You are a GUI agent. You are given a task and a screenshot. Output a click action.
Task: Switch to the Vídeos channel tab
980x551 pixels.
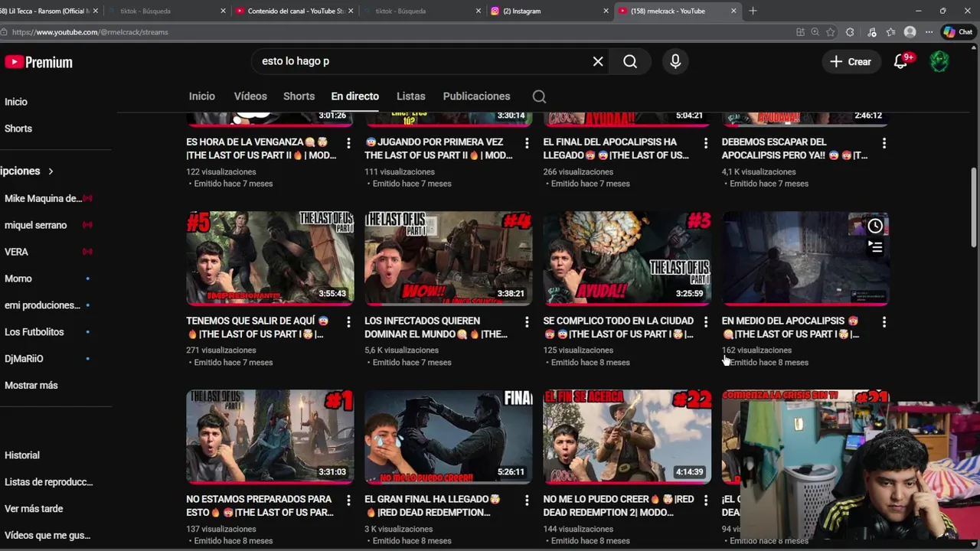tap(250, 96)
